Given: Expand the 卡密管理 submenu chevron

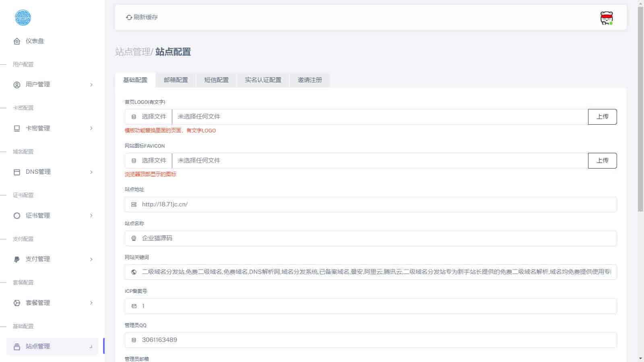Looking at the screenshot, I should (91, 128).
